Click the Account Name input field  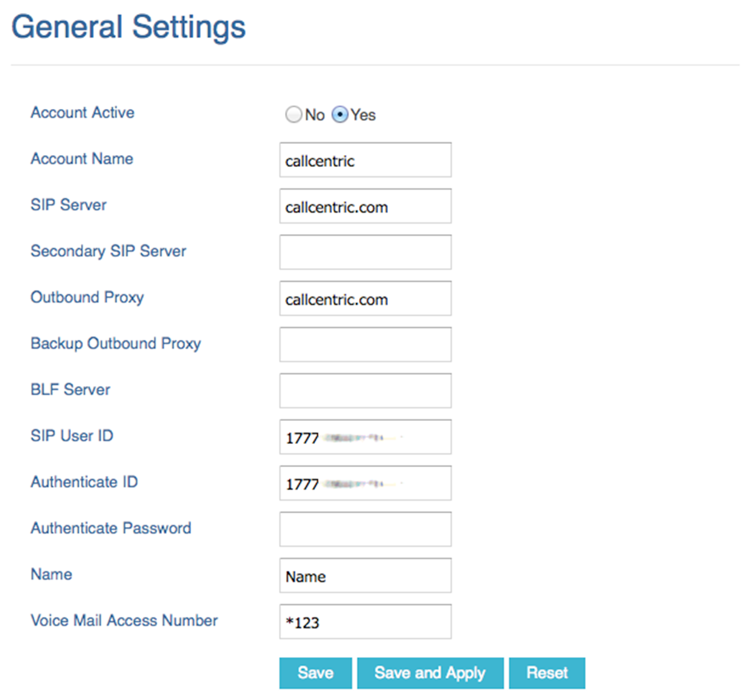point(365,160)
